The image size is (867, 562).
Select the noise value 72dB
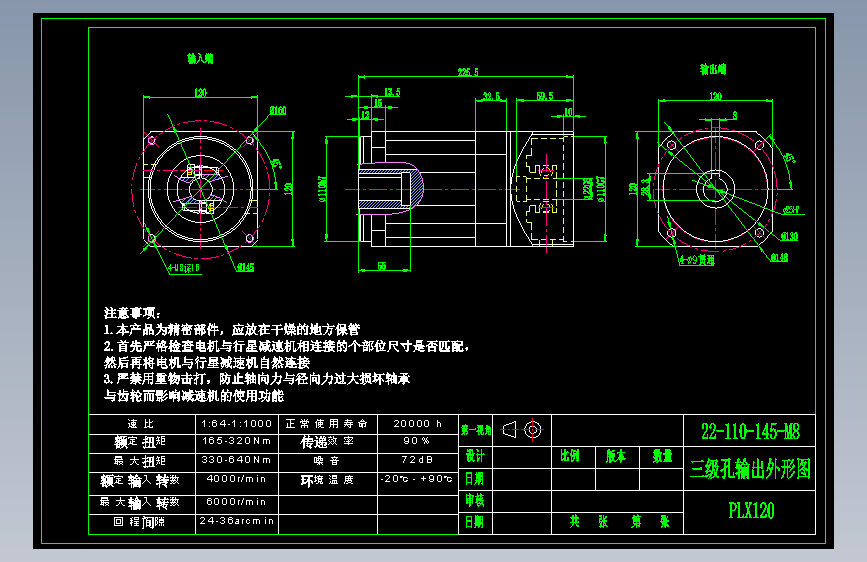click(x=417, y=460)
